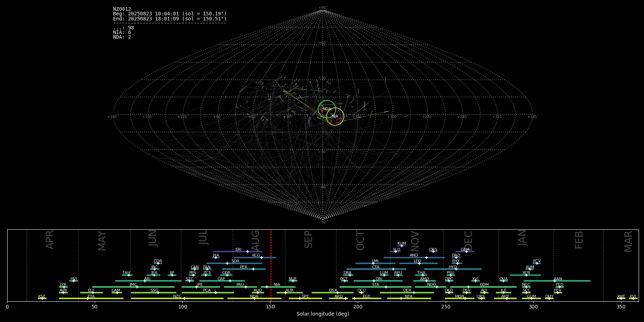Image resolution: width=644 pixels, height=322 pixels.
Task: Click the ETA shower label
Action: click(91, 297)
